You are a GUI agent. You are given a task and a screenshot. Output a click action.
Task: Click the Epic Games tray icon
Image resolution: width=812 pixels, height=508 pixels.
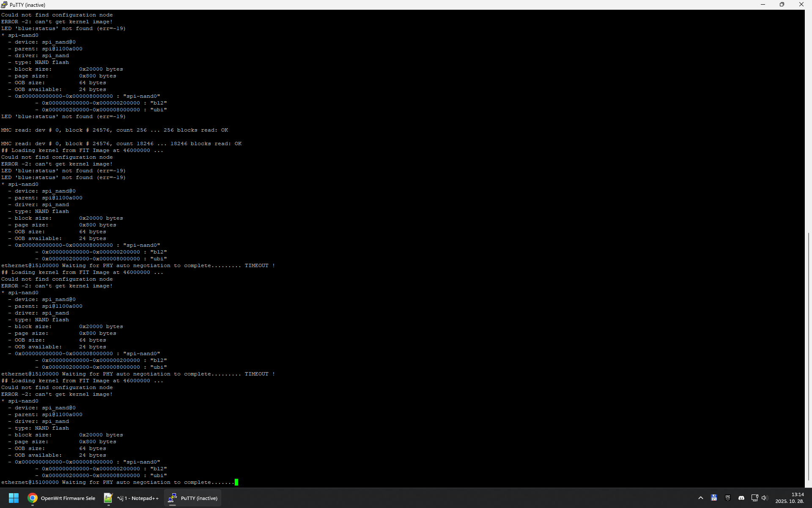coord(727,498)
